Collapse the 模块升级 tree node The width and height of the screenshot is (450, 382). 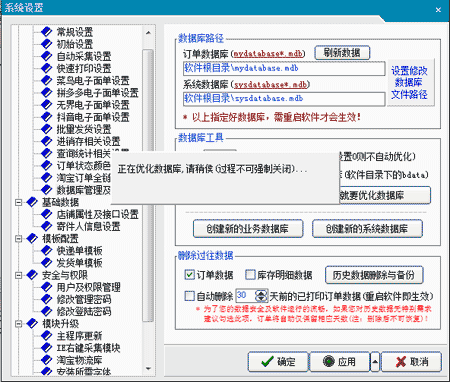[19, 324]
